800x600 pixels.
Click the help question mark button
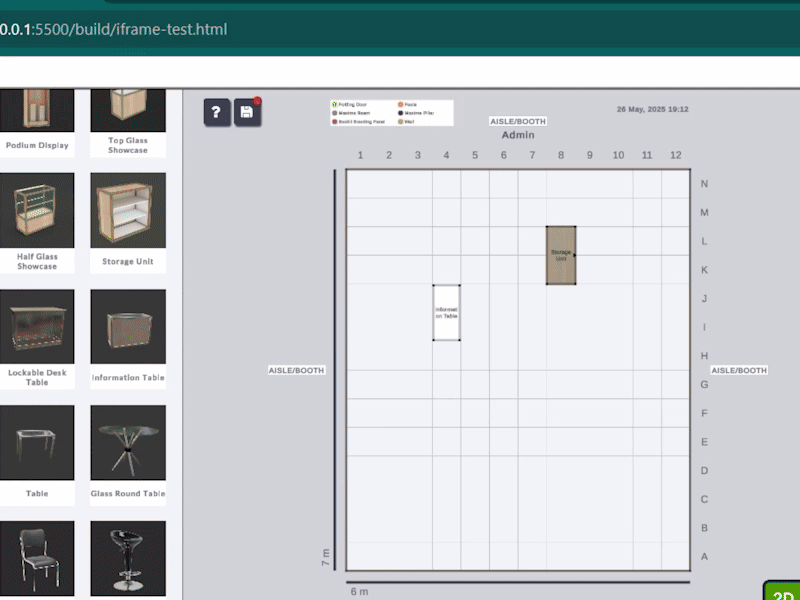click(x=217, y=113)
